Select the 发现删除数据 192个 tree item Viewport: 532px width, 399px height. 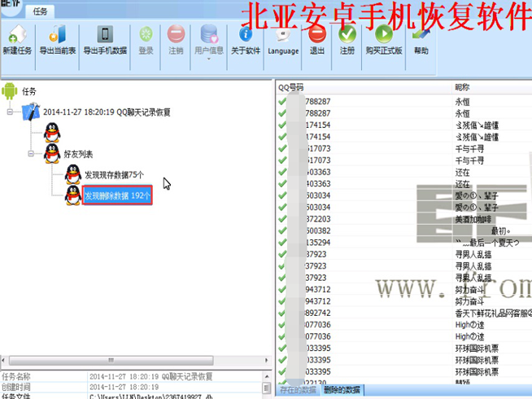point(117,195)
